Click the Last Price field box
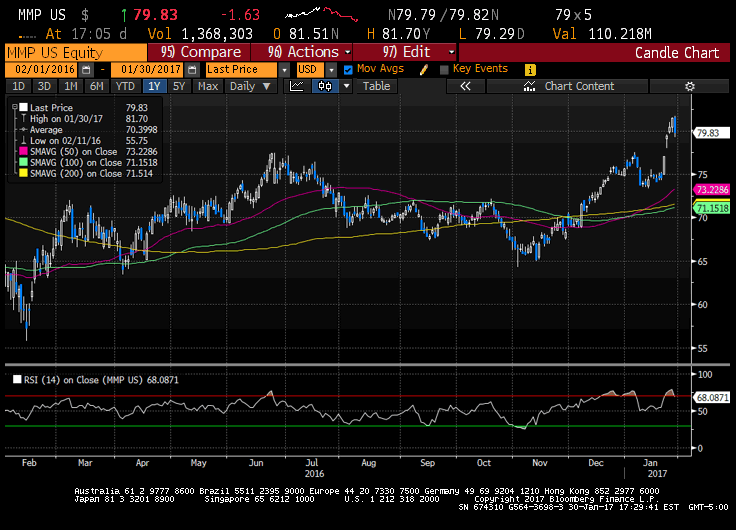The image size is (736, 530). tap(242, 70)
